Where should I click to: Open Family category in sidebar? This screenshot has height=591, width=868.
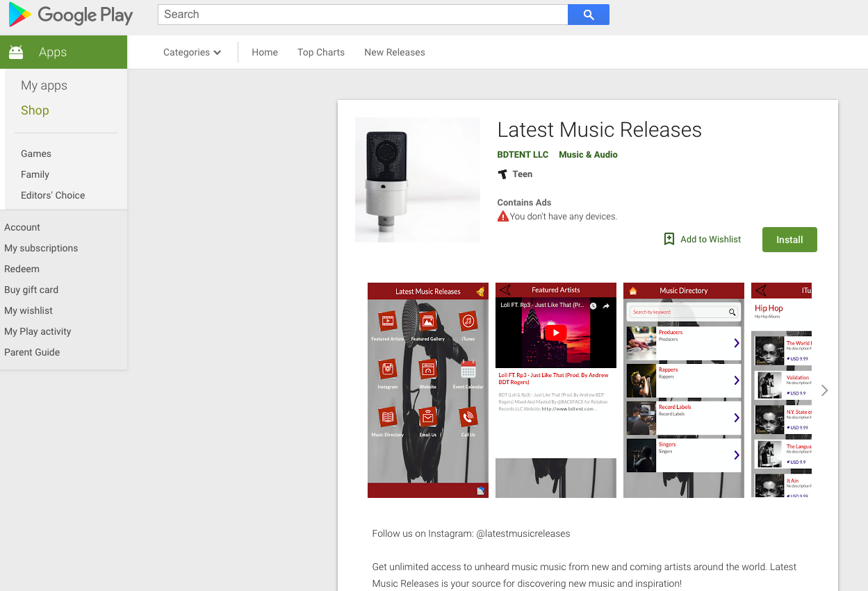pos(35,174)
